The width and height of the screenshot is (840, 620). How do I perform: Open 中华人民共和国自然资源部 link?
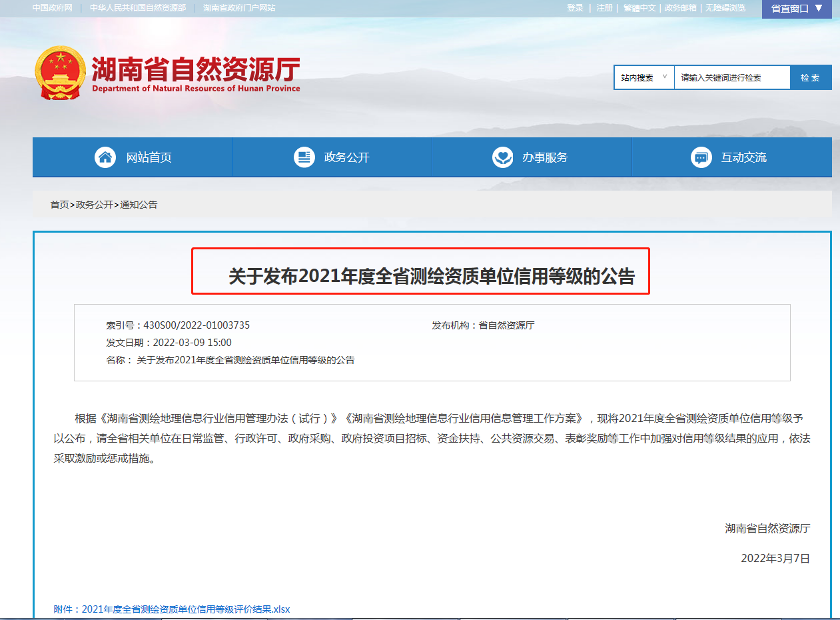tap(138, 8)
